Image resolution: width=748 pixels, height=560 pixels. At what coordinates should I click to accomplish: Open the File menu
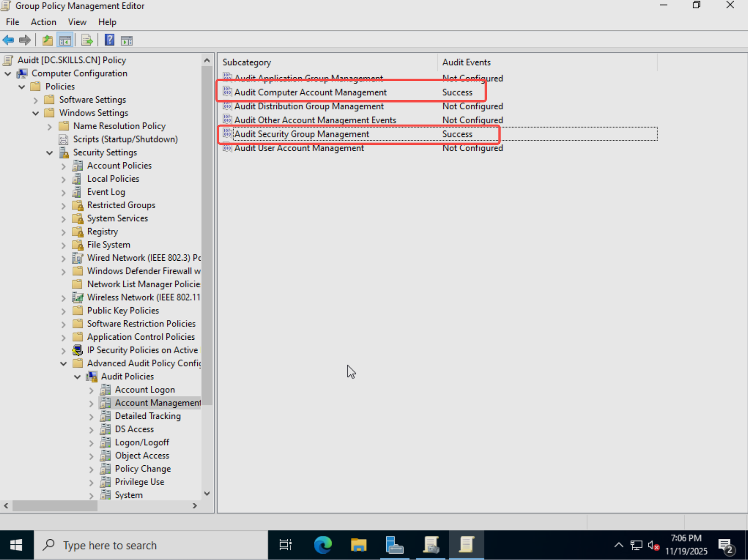pos(12,22)
